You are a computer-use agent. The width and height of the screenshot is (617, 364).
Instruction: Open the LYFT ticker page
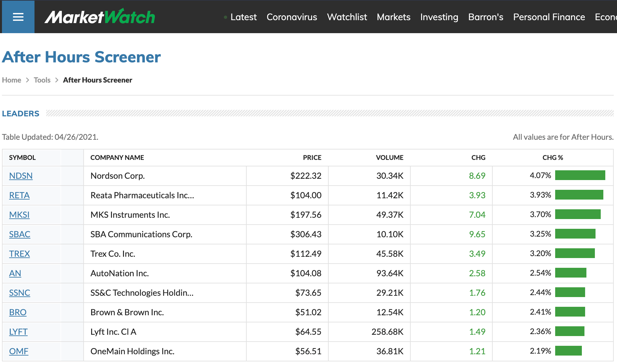click(x=18, y=332)
